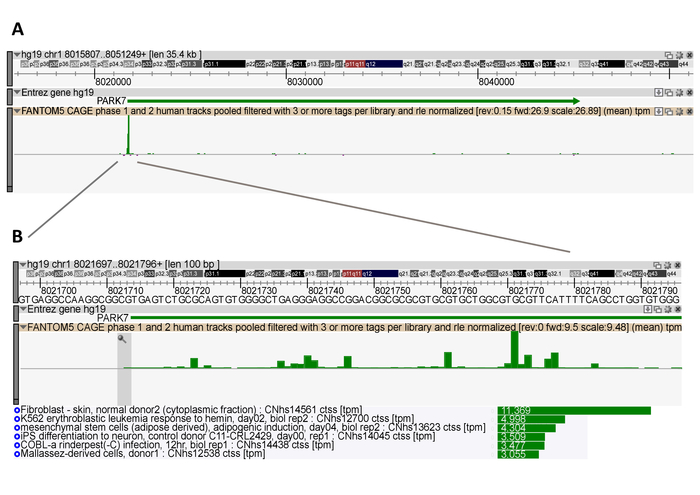Click the tall CAGE peak in panel A
Image resolution: width=700 pixels, height=495 pixels.
[129, 135]
